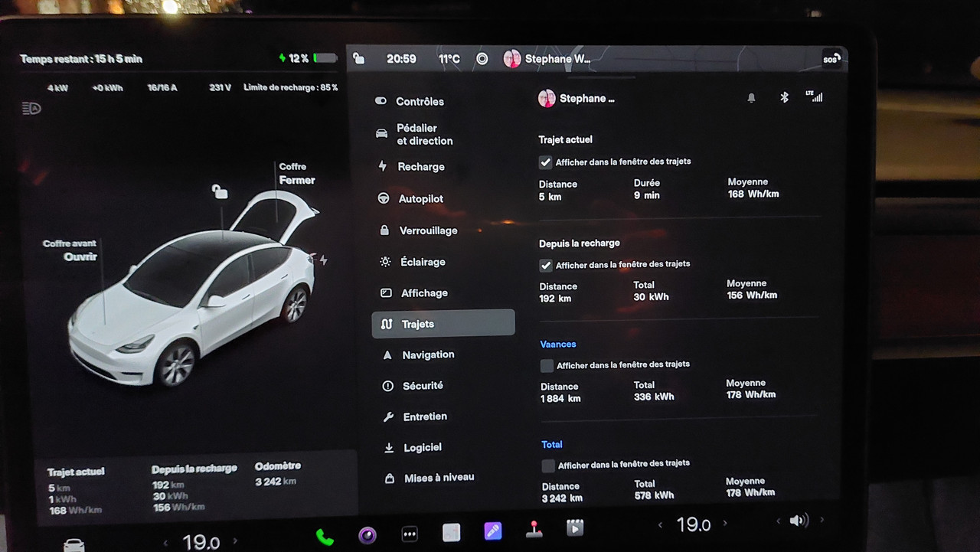Tap the Trajet actuel card at bottom left
This screenshot has height=552, width=980.
pyautogui.click(x=76, y=490)
